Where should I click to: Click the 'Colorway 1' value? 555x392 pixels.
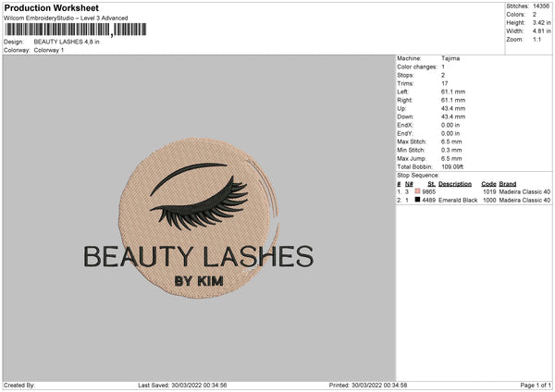[x=49, y=50]
